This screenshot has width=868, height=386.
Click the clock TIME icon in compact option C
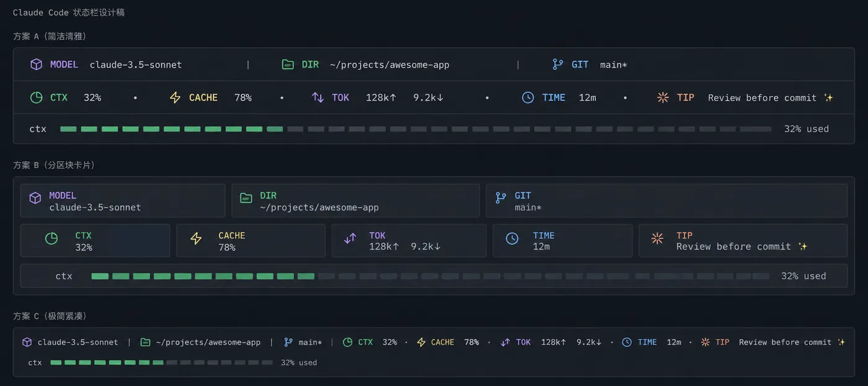627,342
